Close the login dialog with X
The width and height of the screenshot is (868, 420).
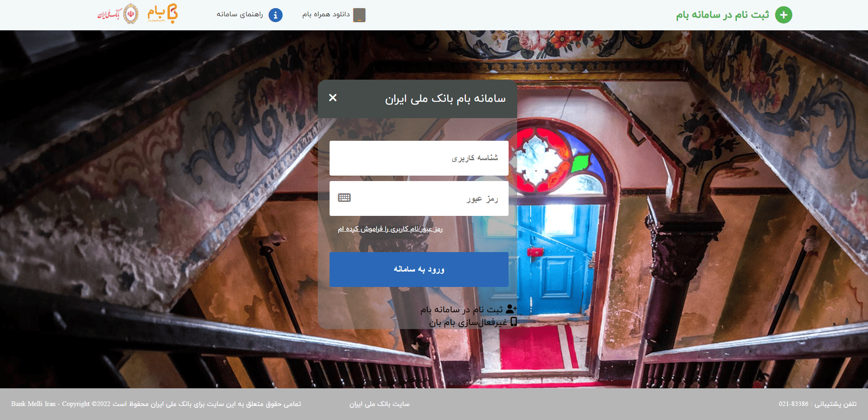click(x=333, y=98)
